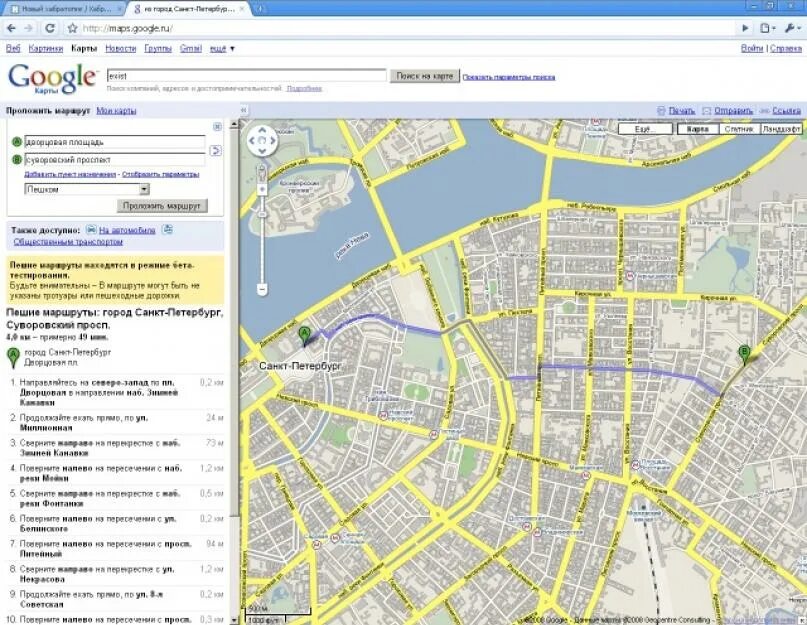Open Chrome's wrench settings menu
This screenshot has width=807, height=625.
pos(791,28)
